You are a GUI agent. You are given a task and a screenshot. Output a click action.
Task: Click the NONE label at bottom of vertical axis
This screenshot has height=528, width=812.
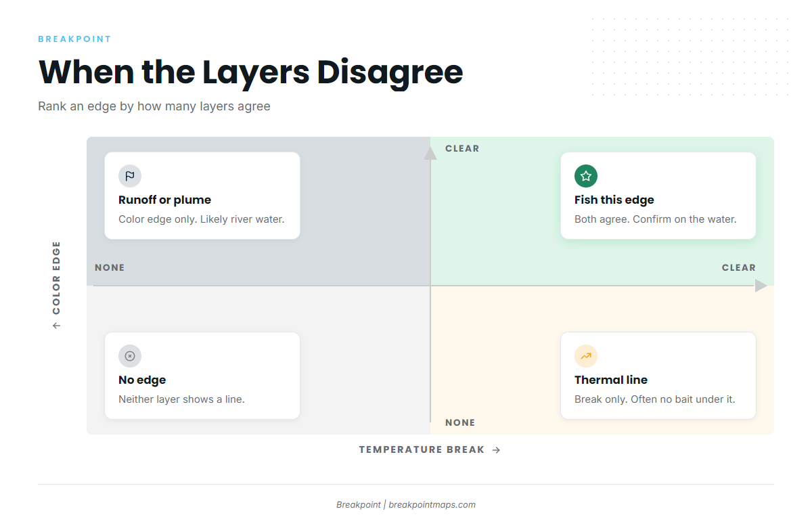(460, 422)
